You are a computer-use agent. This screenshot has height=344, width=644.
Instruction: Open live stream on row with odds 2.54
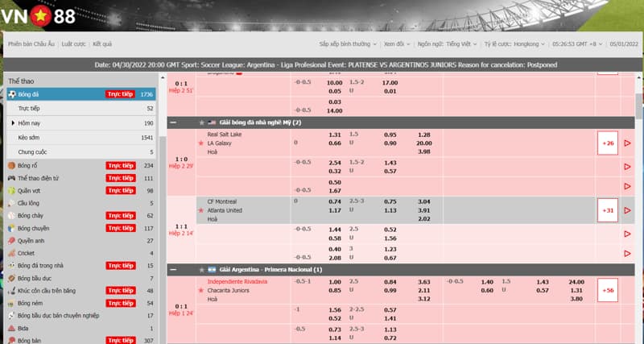tap(627, 167)
